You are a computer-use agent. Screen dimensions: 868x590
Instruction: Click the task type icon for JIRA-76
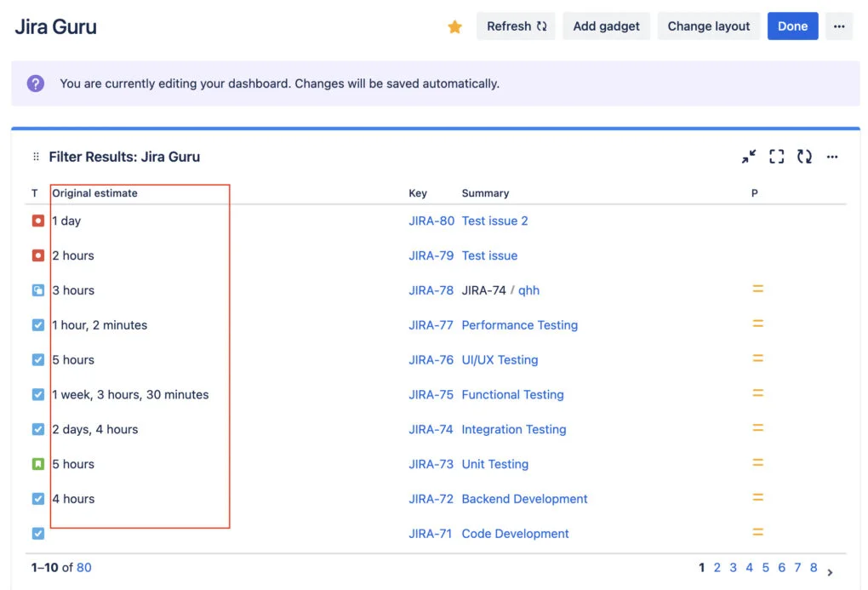(x=37, y=360)
